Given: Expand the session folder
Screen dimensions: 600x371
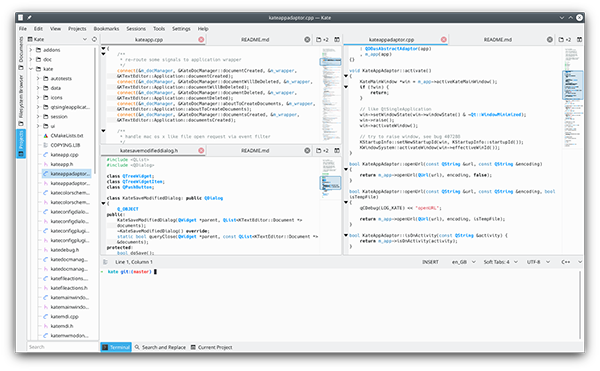Looking at the screenshot, I should pyautogui.click(x=38, y=116).
